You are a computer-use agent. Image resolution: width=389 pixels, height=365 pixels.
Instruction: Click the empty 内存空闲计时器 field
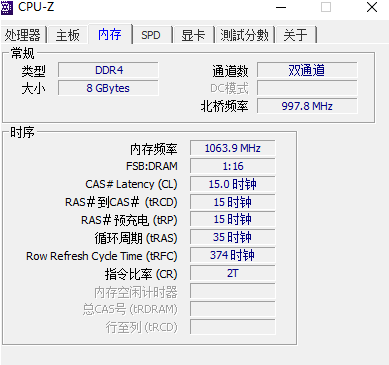[233, 291]
